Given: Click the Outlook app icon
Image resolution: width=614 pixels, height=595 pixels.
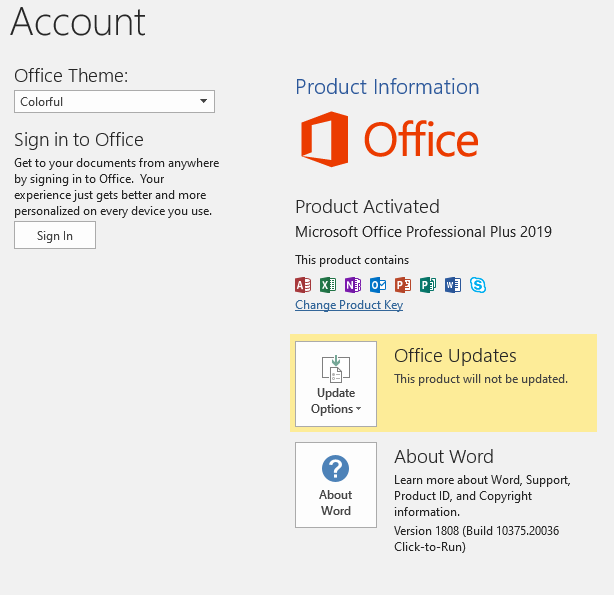Looking at the screenshot, I should 378,285.
